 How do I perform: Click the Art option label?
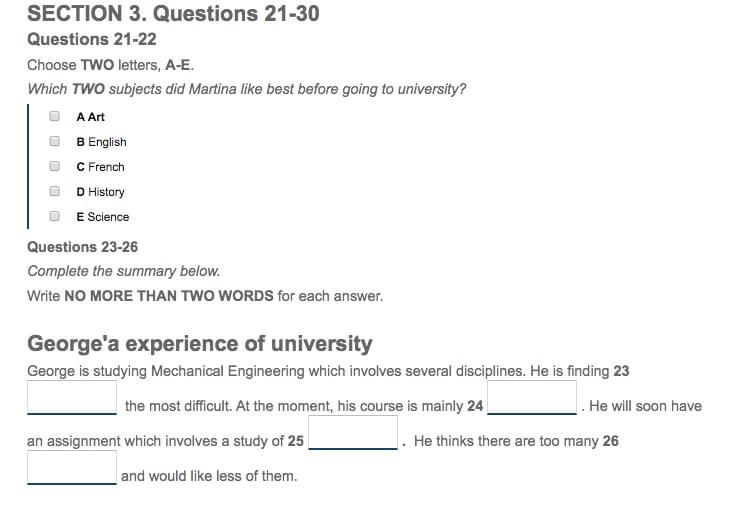click(x=91, y=117)
